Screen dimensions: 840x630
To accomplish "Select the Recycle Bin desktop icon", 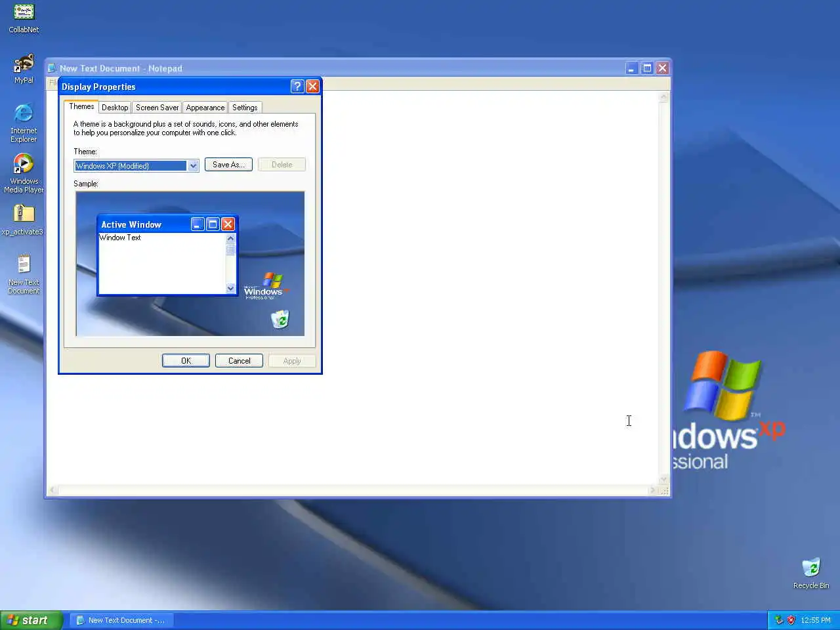I will (x=811, y=573).
